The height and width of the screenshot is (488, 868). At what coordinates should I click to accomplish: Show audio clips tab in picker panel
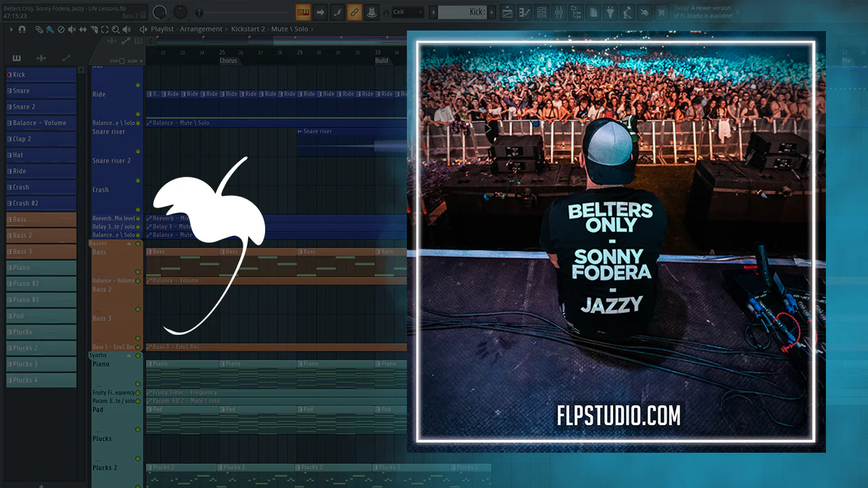[41, 58]
